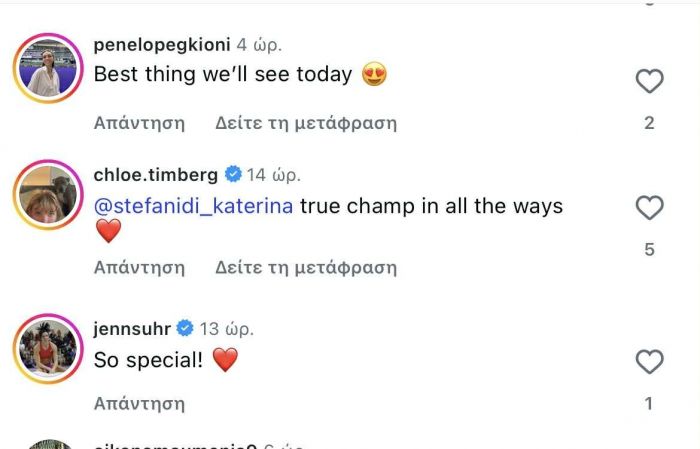Open jennsuhr's profile picture

click(47, 348)
